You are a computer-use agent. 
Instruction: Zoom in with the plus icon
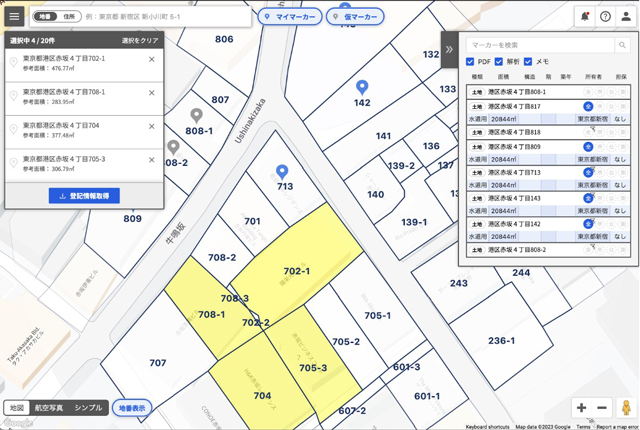[x=582, y=407]
